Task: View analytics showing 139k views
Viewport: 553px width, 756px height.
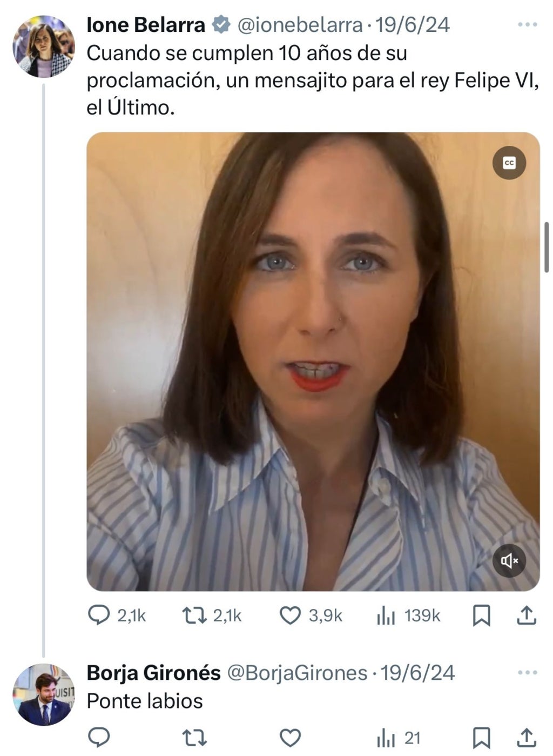Action: tap(386, 615)
